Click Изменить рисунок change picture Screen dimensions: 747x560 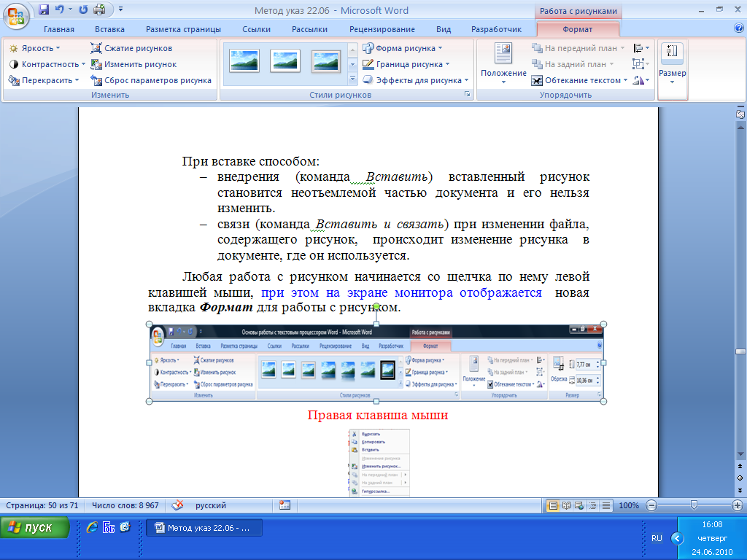[134, 64]
